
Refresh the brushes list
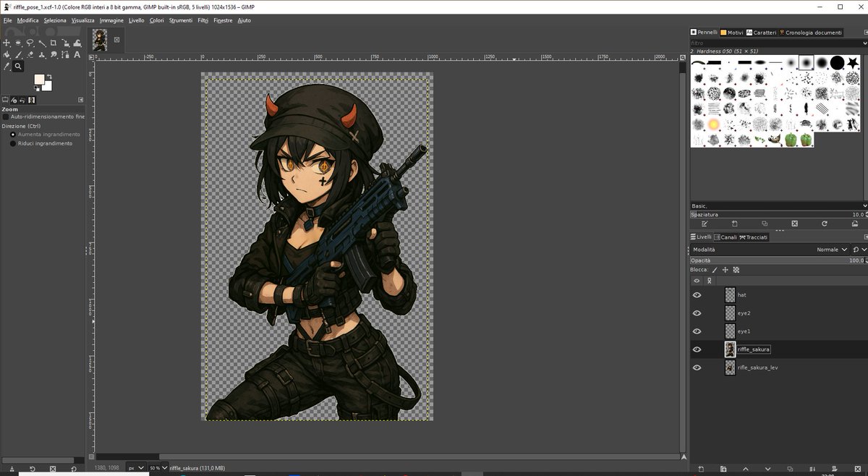[x=825, y=224]
